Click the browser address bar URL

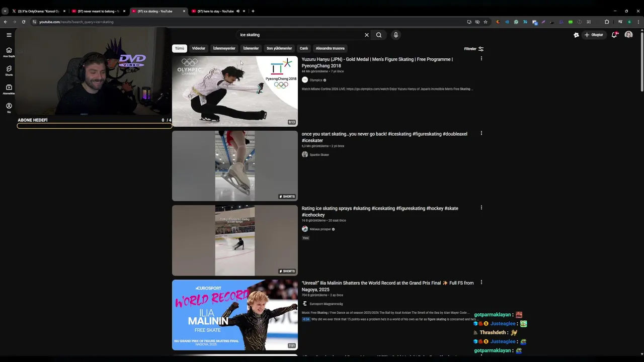click(x=76, y=22)
